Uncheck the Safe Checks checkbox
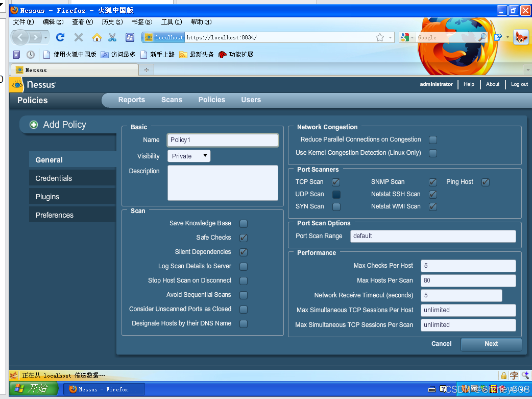Screen dimensions: 532x399 click(244, 238)
